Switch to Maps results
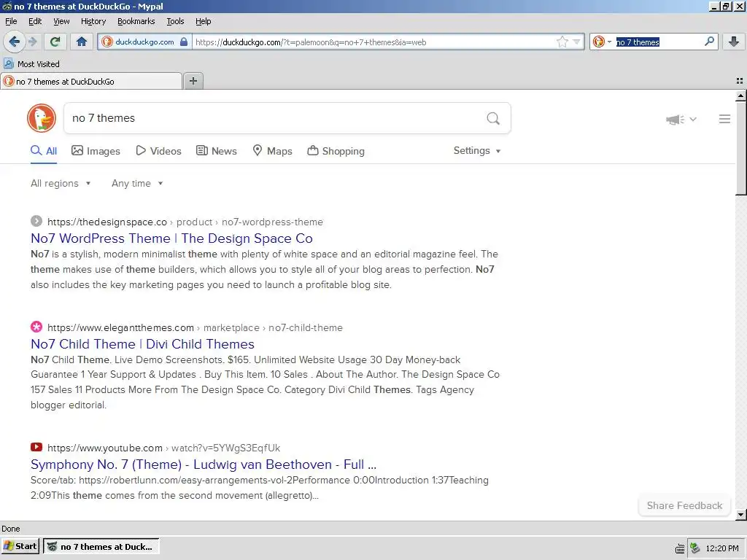The height and width of the screenshot is (560, 747). tap(272, 151)
